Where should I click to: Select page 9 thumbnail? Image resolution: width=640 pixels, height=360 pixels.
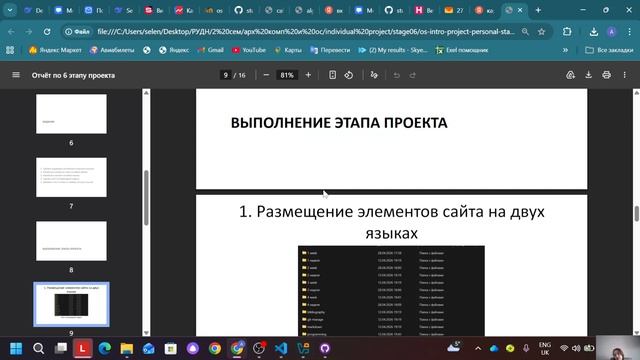[71, 304]
